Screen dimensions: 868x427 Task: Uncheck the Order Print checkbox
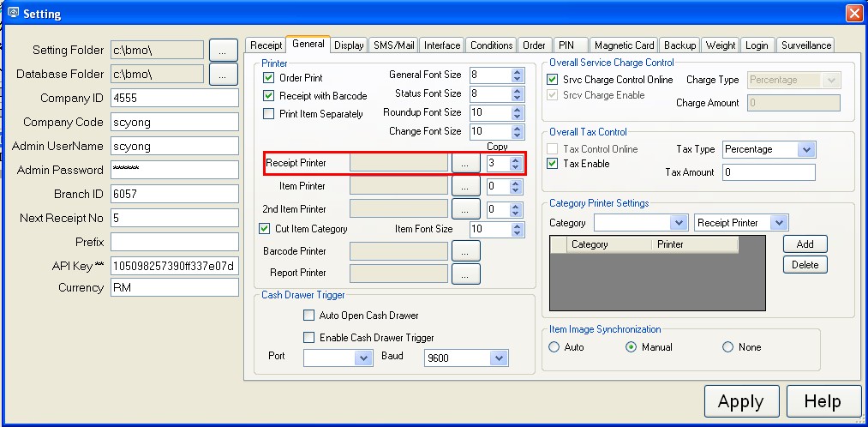tap(269, 77)
